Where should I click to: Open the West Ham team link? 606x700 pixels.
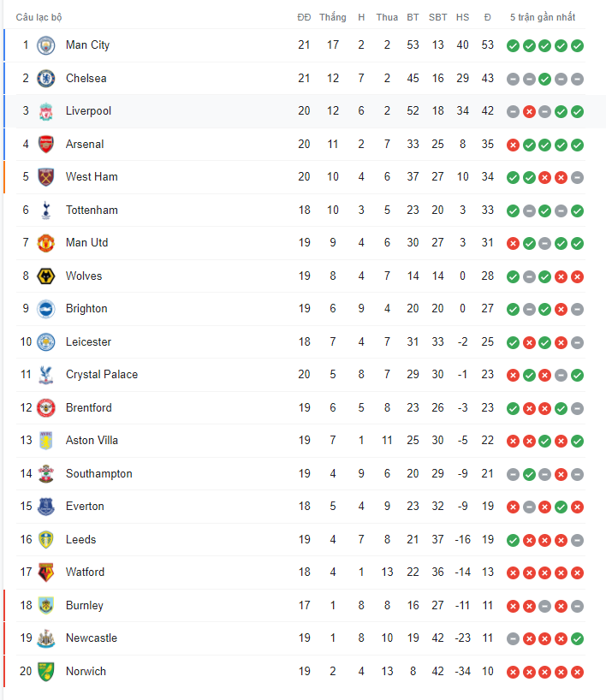[x=92, y=177]
